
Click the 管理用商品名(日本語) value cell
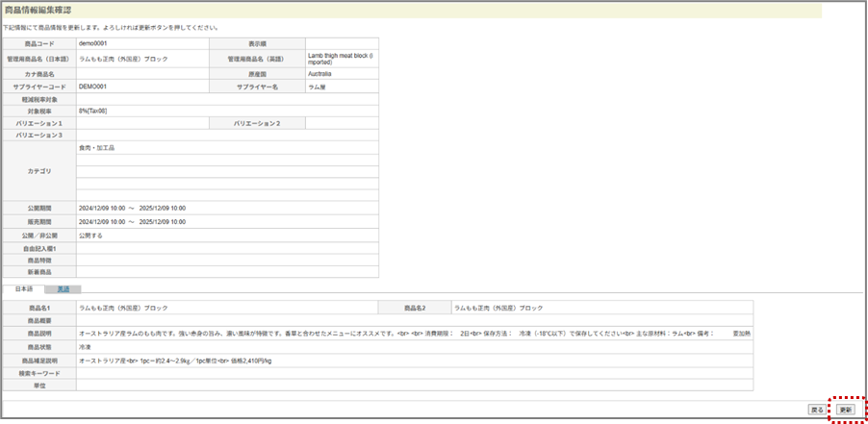pyautogui.click(x=123, y=59)
